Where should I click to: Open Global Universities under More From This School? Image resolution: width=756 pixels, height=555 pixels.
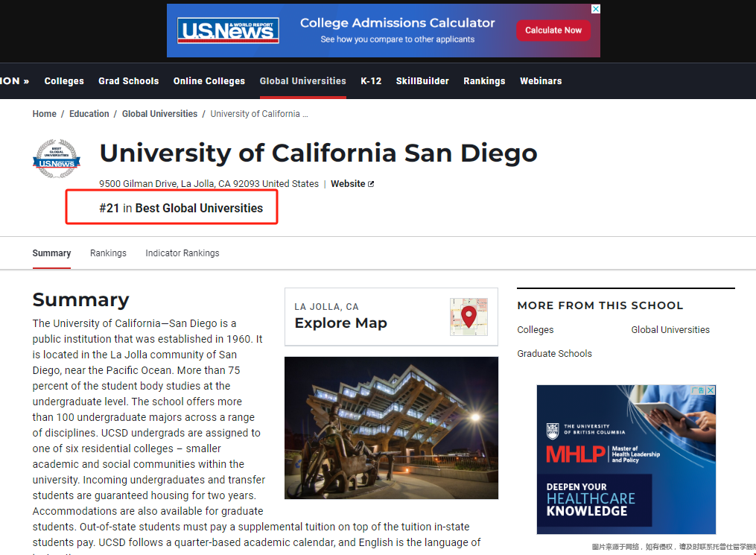pos(670,330)
